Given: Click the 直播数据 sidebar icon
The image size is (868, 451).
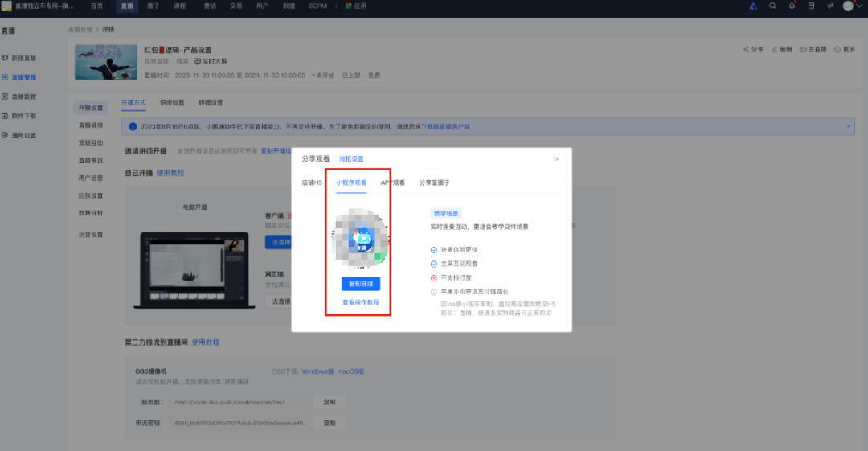Looking at the screenshot, I should (x=5, y=96).
